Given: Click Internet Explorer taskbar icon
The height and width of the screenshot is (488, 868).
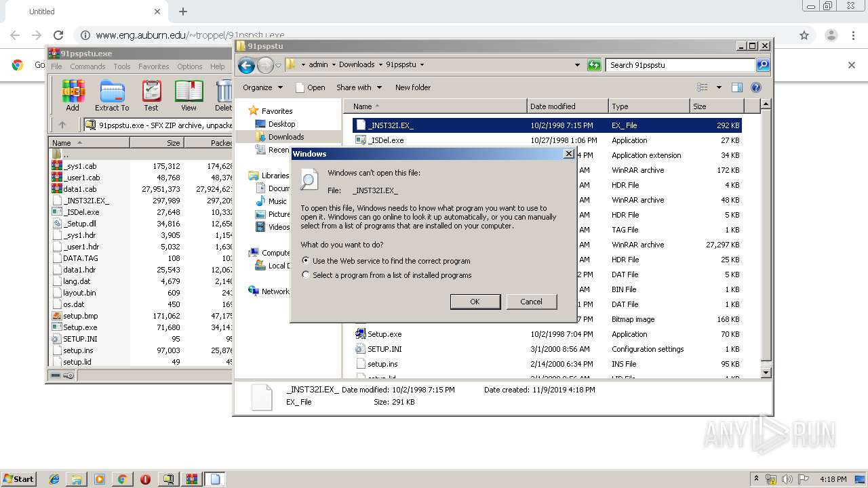Looking at the screenshot, I should click(54, 479).
